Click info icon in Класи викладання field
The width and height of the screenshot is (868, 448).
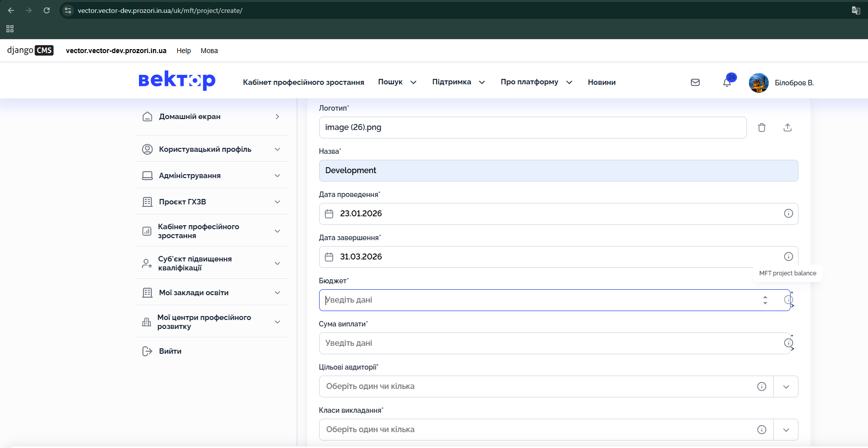tap(762, 430)
